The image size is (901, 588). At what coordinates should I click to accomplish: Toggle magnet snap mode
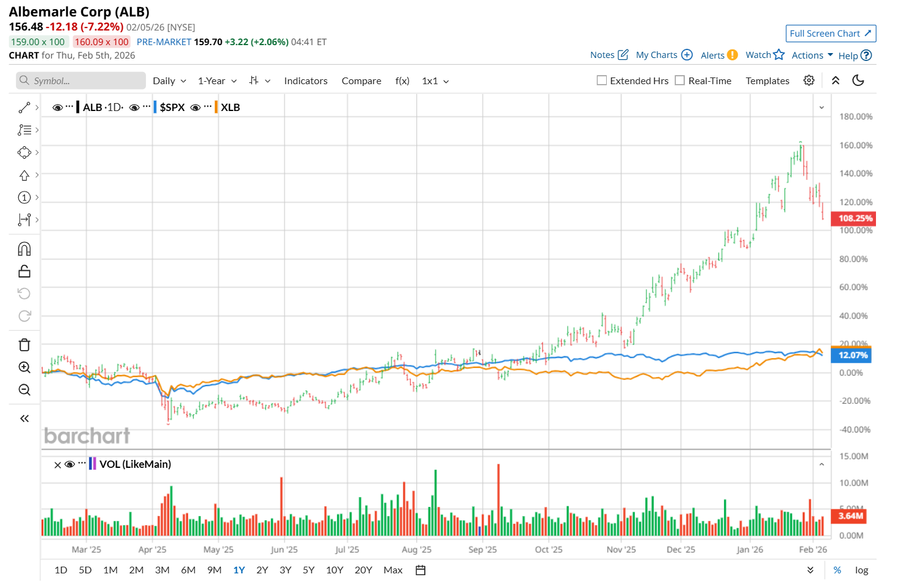(x=24, y=249)
